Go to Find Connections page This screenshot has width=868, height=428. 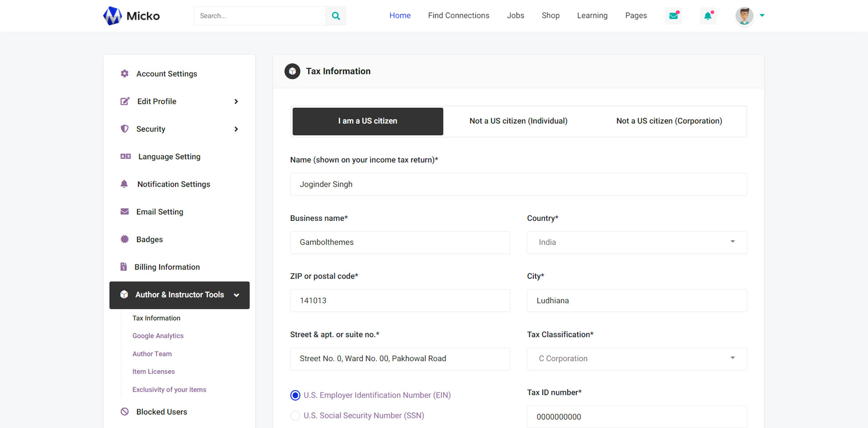pos(459,15)
